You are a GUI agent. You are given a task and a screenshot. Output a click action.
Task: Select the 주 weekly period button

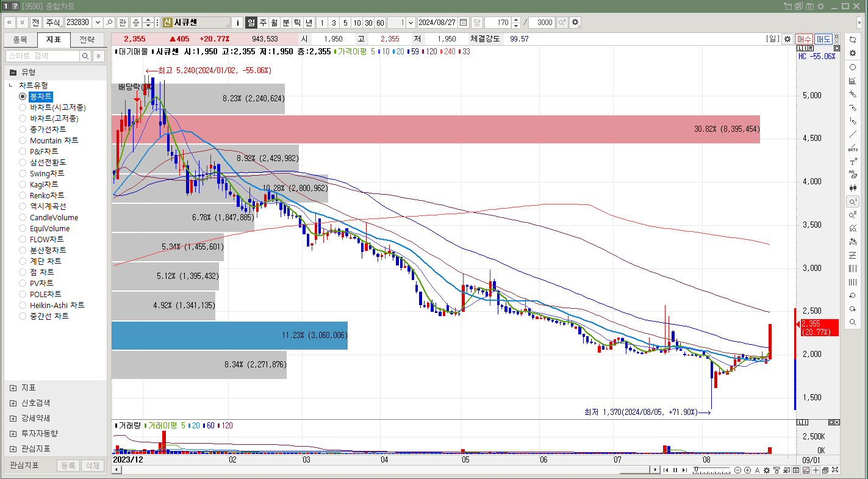[263, 23]
